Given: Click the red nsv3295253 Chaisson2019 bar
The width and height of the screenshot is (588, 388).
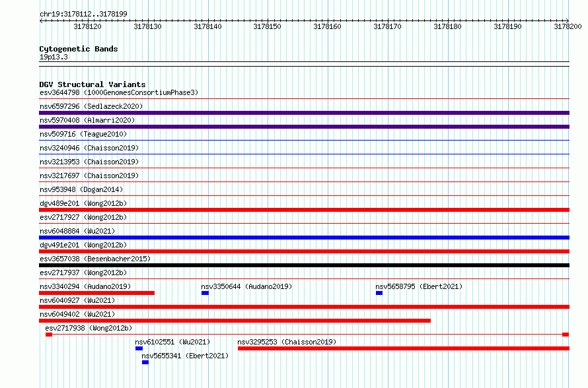Looking at the screenshot, I should point(403,348).
